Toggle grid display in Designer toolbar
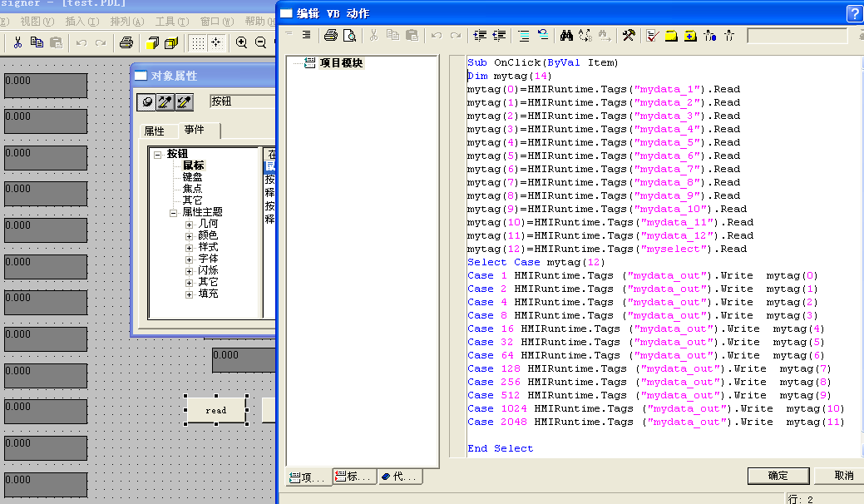The height and width of the screenshot is (504, 864). (x=198, y=42)
